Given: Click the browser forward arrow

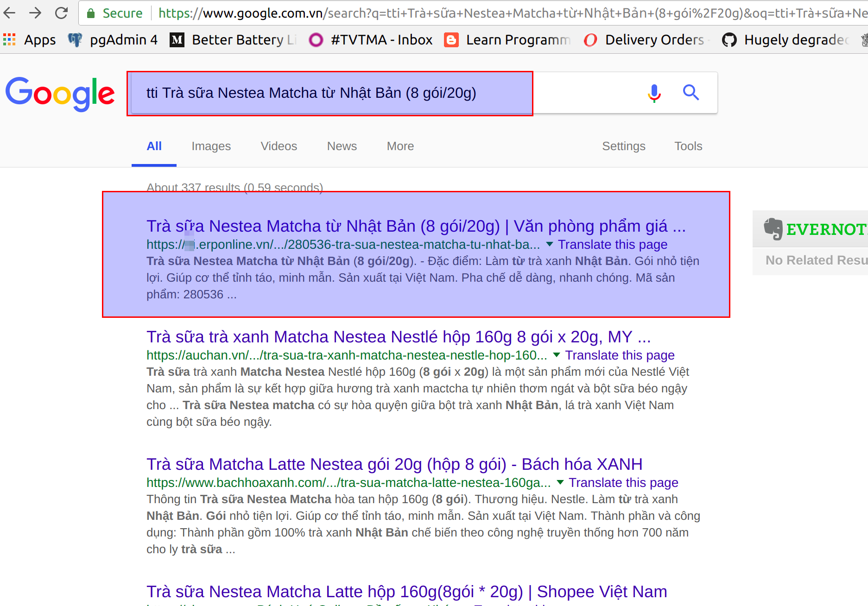Looking at the screenshot, I should [x=35, y=13].
